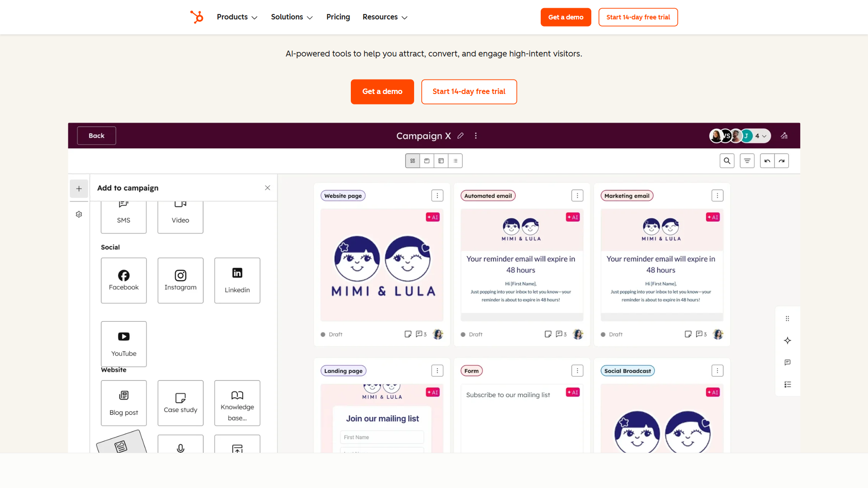The height and width of the screenshot is (488, 868).
Task: Click the drag handle in right toolbar
Action: coord(788,319)
